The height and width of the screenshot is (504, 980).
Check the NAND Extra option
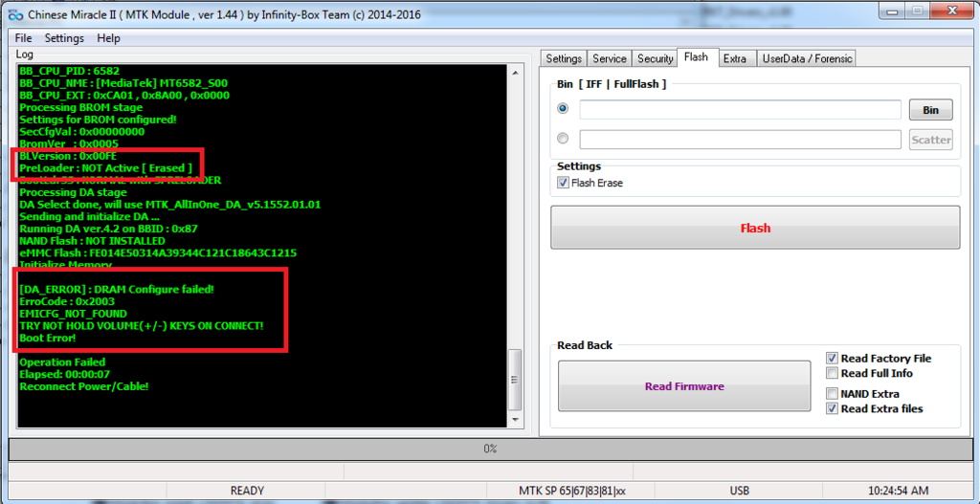click(x=833, y=394)
